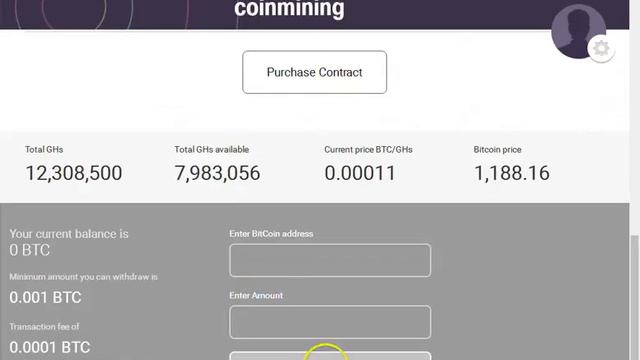Click the Enter Amount label
Image resolution: width=640 pixels, height=360 pixels.
256,295
